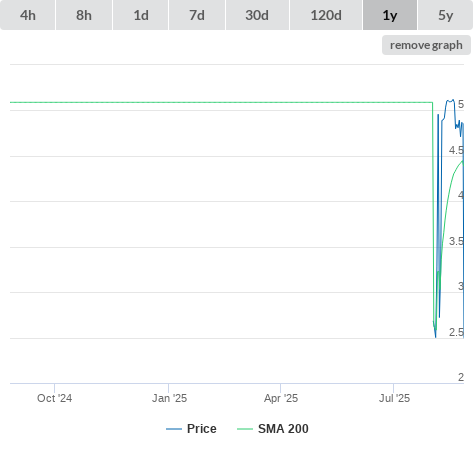Image resolution: width=474 pixels, height=455 pixels.
Task: Click the flat green SMA 200 line
Action: tap(221, 102)
